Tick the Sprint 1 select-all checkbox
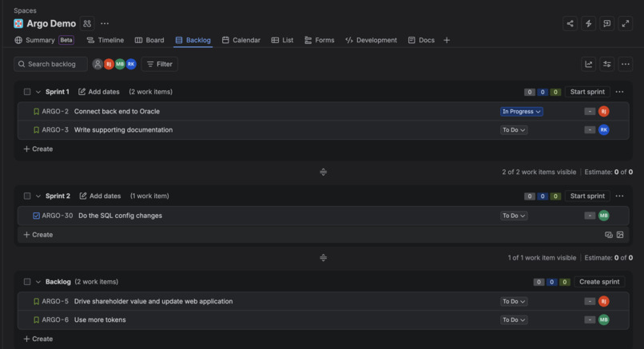Viewport: 644px width, 349px height. (27, 92)
